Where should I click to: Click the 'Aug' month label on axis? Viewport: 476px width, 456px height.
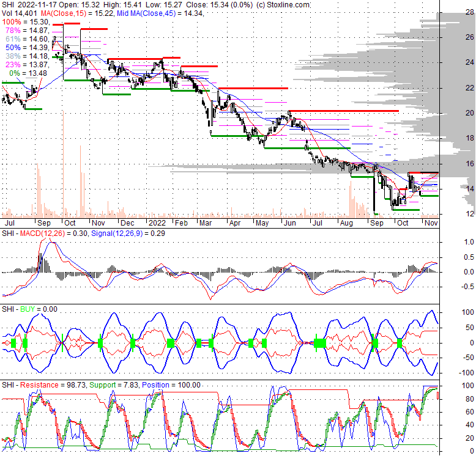coord(346,223)
